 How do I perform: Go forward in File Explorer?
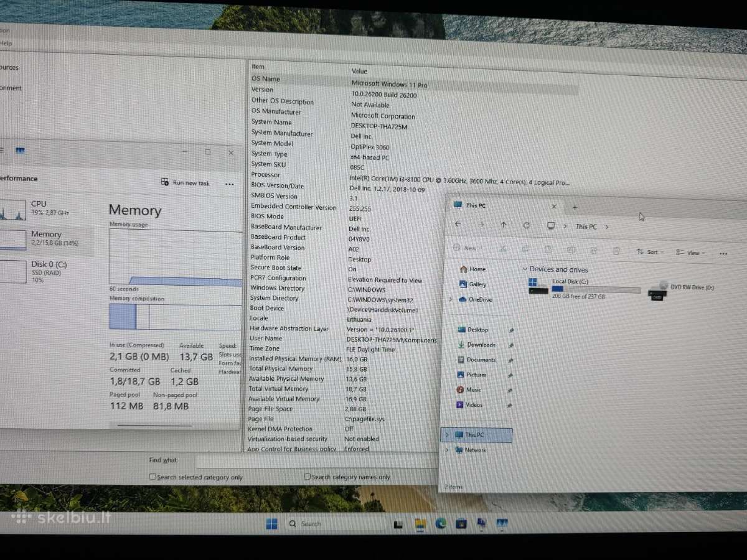(x=481, y=225)
